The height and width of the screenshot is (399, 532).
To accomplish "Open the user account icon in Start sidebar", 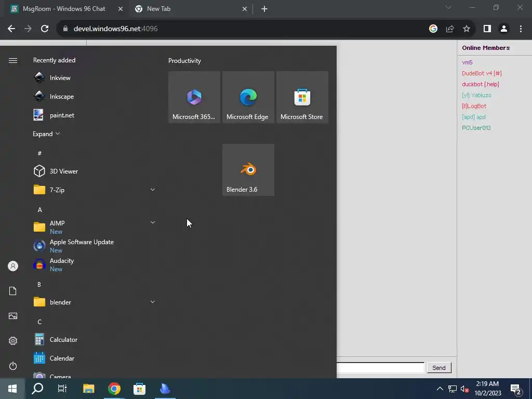I will point(13,266).
